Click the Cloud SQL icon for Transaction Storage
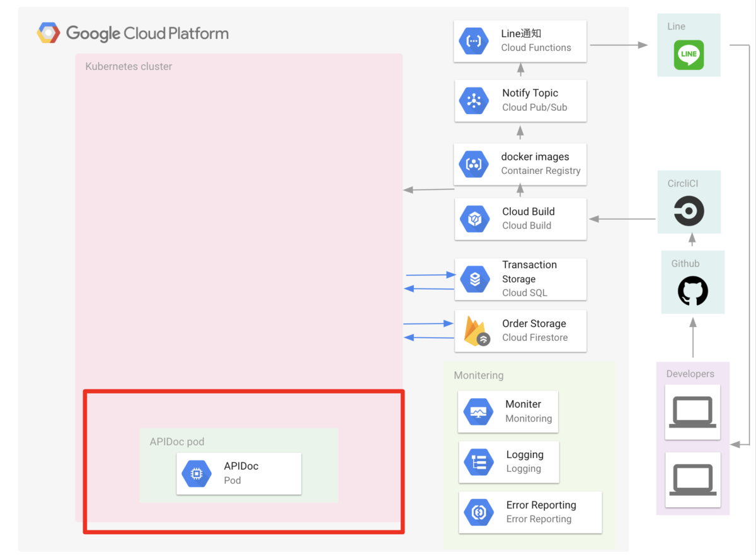The width and height of the screenshot is (756, 555). pos(475,278)
